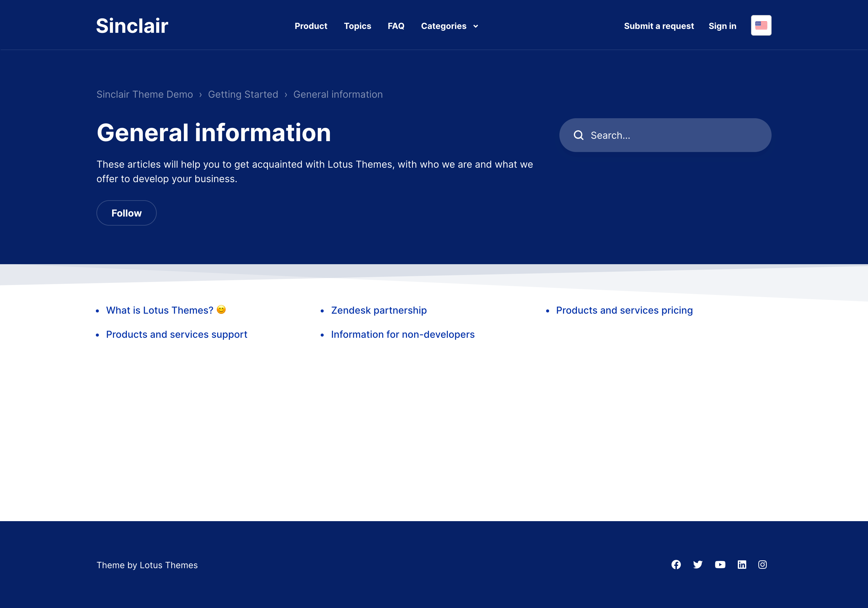Open the LinkedIn icon in footer

tap(742, 565)
